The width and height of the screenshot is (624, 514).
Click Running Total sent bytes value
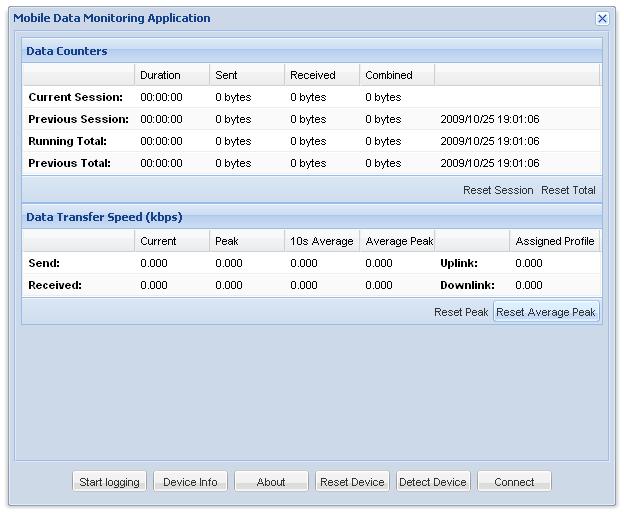click(233, 141)
